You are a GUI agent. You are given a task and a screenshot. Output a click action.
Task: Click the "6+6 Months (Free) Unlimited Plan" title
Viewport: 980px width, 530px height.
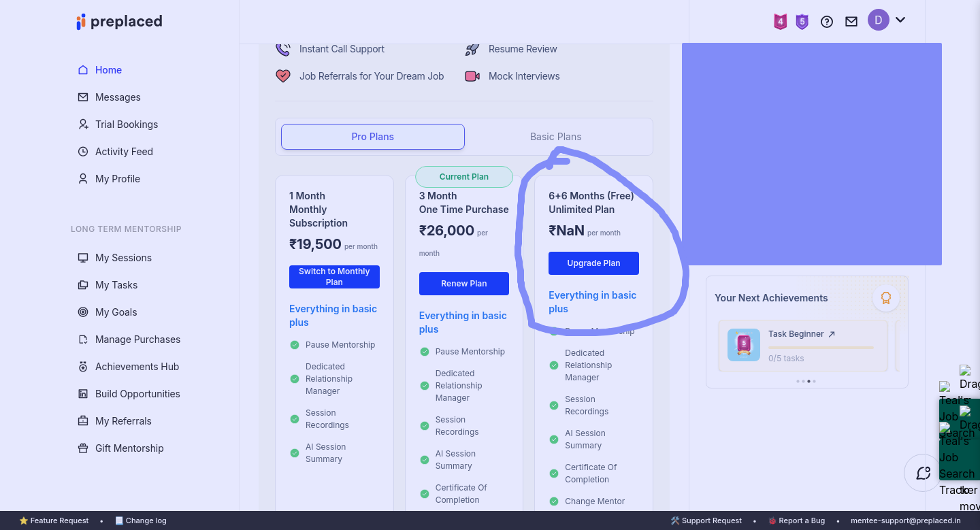point(591,203)
